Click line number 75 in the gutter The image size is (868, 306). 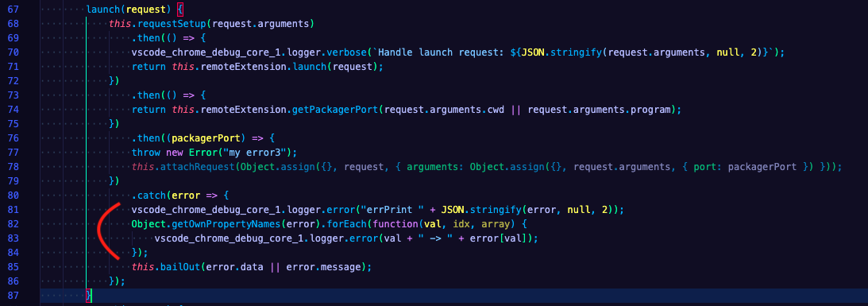click(x=13, y=124)
